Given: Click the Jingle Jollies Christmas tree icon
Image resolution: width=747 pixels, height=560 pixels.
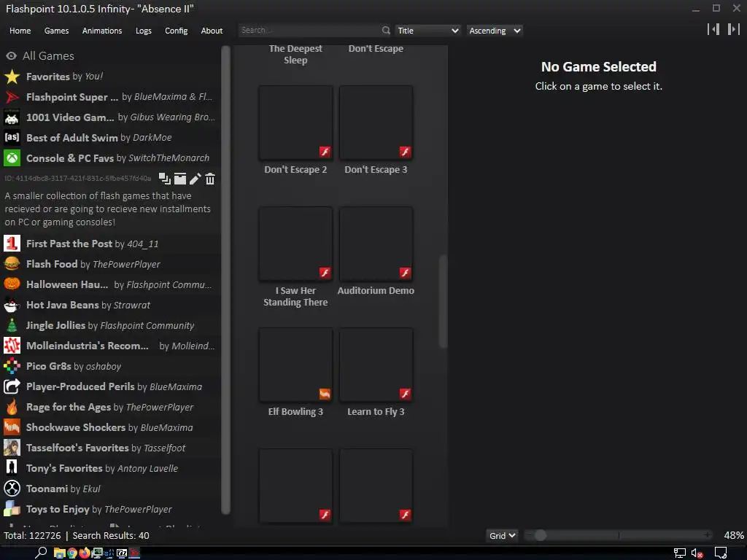Looking at the screenshot, I should click(x=12, y=325).
